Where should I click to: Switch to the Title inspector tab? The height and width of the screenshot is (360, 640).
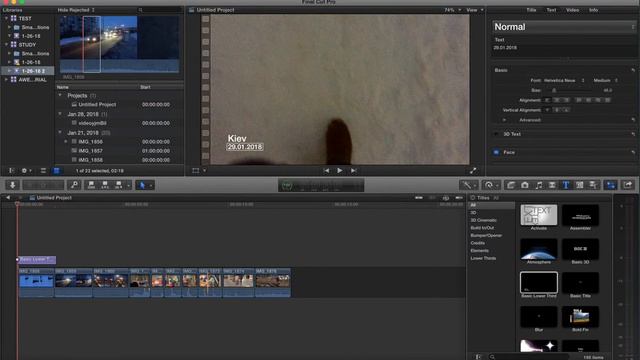pyautogui.click(x=531, y=10)
